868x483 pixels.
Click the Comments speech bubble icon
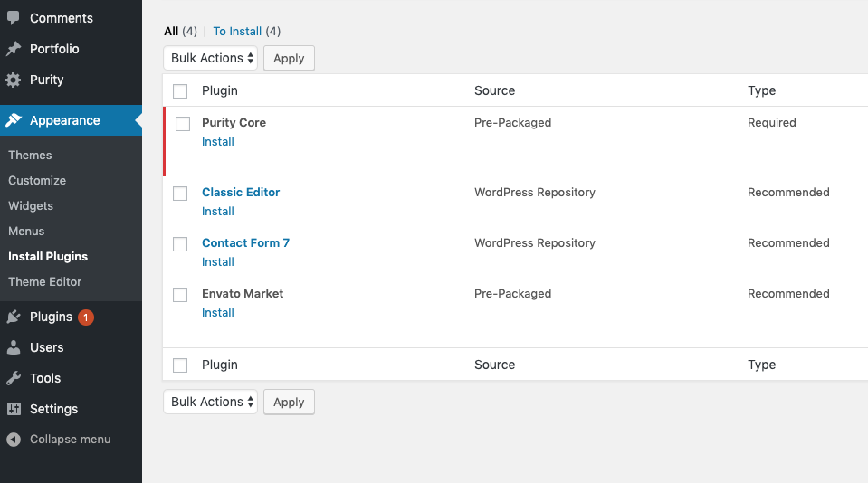tap(14, 18)
